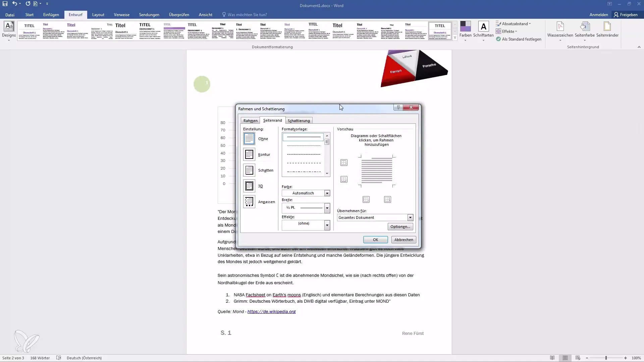The height and width of the screenshot is (362, 644).
Task: Open the Schriftarten fonts icon
Action: click(x=483, y=26)
